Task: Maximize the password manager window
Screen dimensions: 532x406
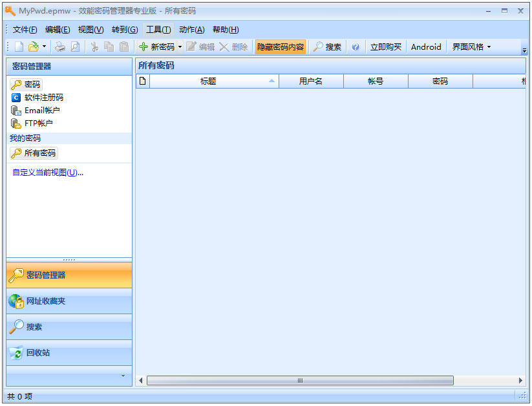Action: 504,11
